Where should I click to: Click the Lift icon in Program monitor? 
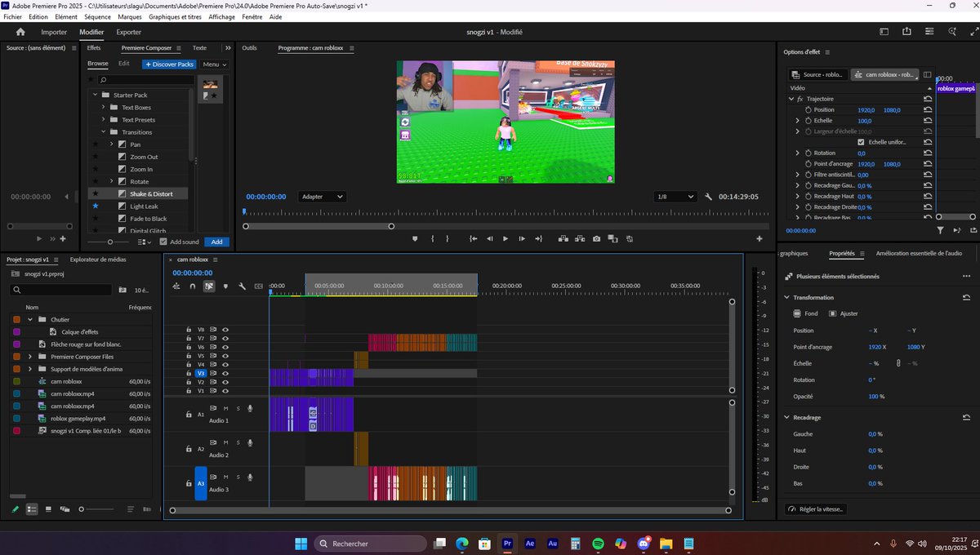click(x=563, y=238)
